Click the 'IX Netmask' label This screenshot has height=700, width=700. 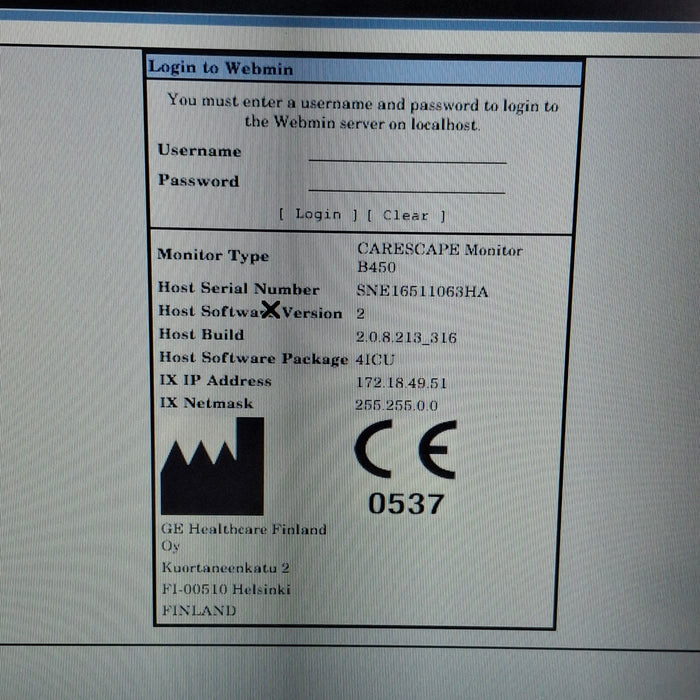click(206, 403)
